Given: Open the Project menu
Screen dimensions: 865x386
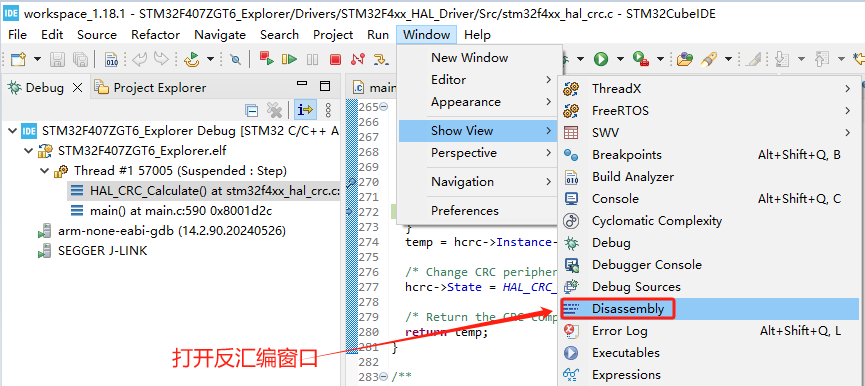Looking at the screenshot, I should click(x=333, y=35).
